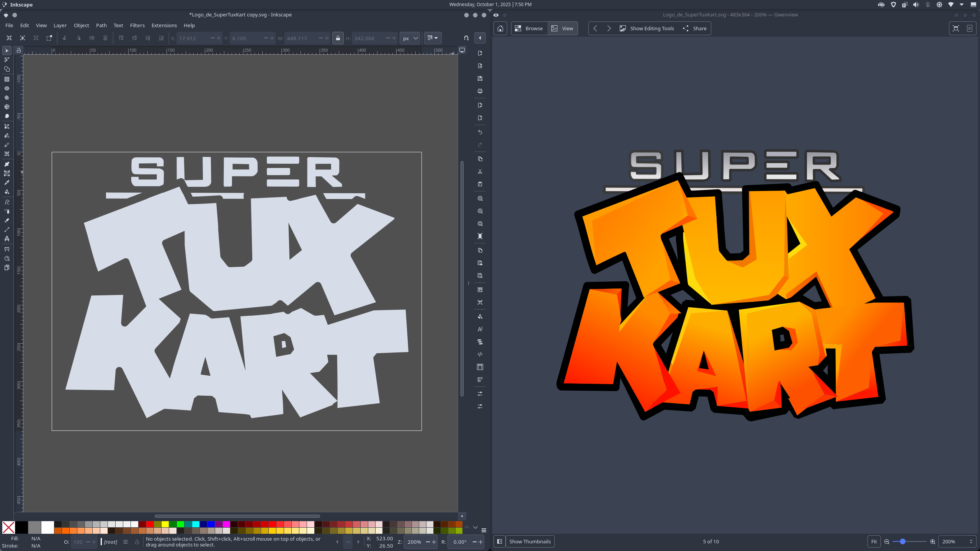Open the palette menu button
980x551 pixels.
[x=484, y=530]
